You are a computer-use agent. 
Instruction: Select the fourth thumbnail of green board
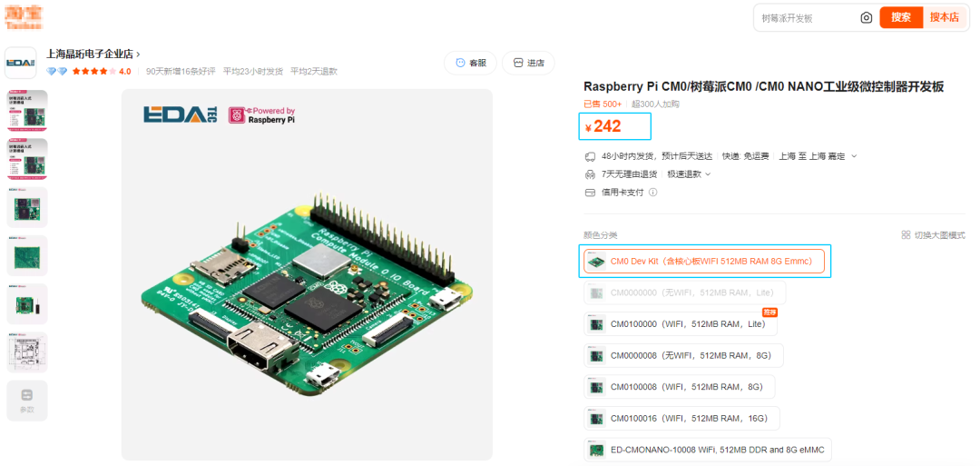click(27, 256)
